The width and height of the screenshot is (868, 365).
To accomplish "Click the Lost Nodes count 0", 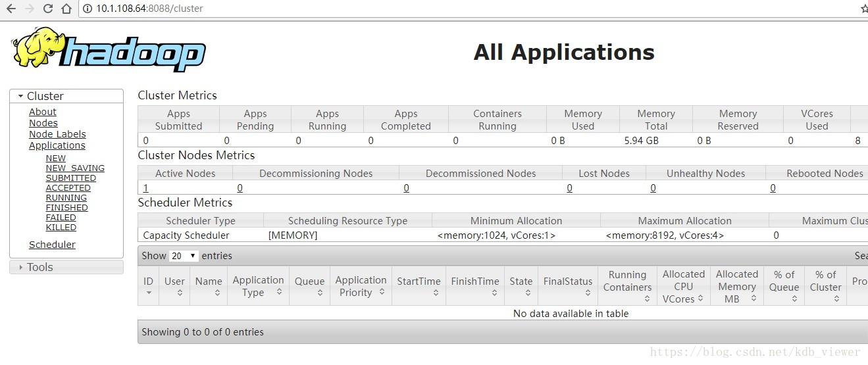I will coord(570,188).
